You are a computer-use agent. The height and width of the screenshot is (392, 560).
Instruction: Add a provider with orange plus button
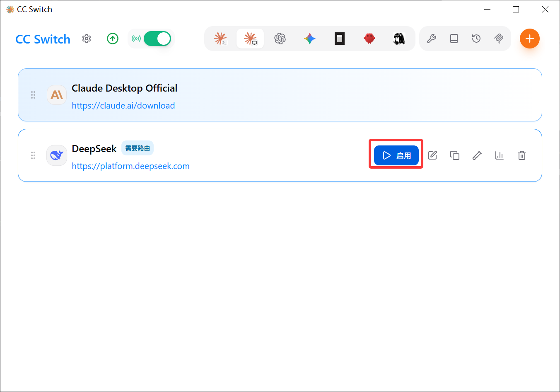[x=530, y=39]
